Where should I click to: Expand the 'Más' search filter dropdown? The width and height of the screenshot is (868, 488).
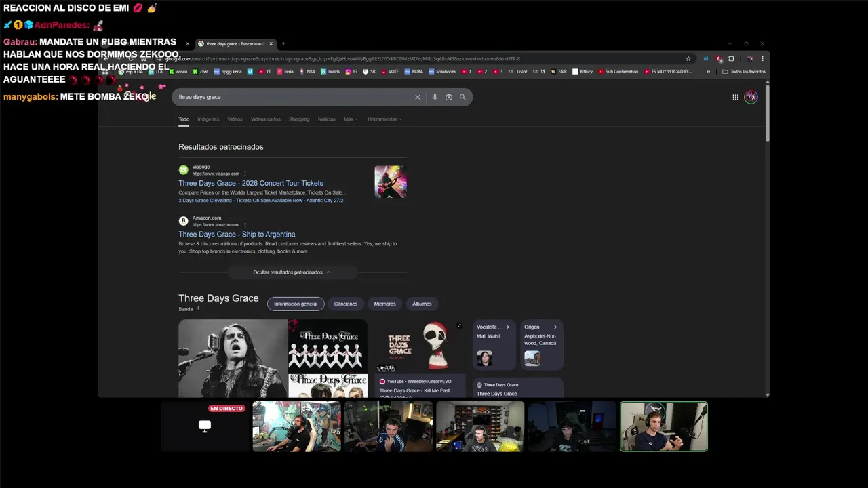pyautogui.click(x=351, y=119)
